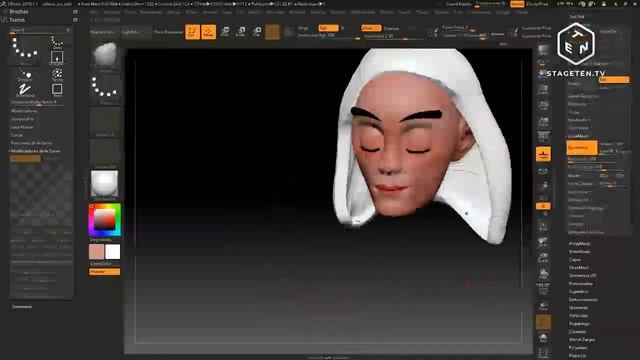The width and height of the screenshot is (640, 360).
Task: Toggle the small orange button on right shelf
Action: pyautogui.click(x=543, y=206)
